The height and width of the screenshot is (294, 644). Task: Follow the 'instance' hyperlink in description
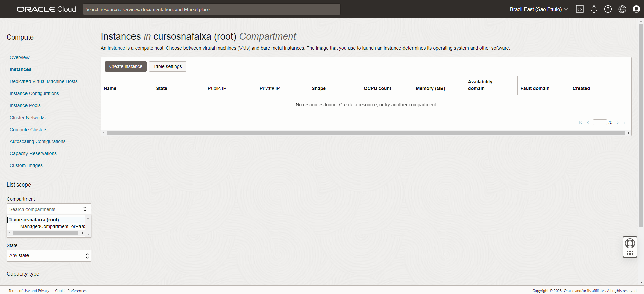pyautogui.click(x=116, y=48)
